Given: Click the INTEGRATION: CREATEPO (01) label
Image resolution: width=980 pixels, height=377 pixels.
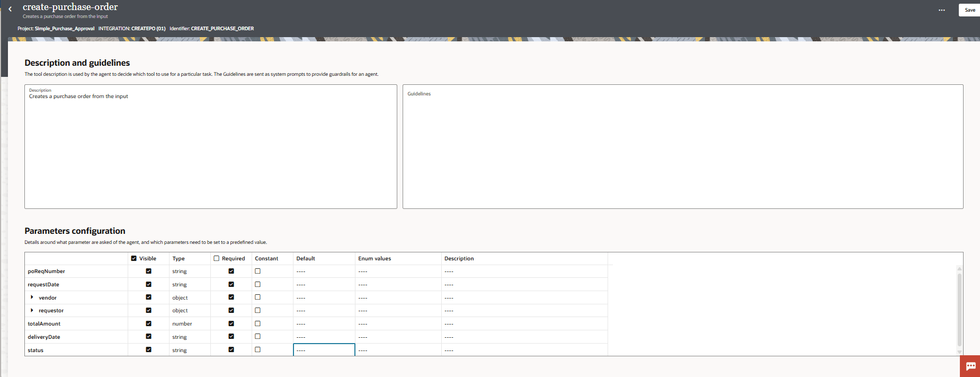Looking at the screenshot, I should [132, 29].
